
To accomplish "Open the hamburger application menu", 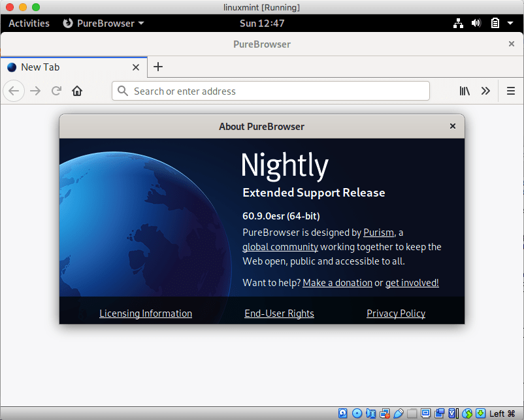I will (511, 91).
